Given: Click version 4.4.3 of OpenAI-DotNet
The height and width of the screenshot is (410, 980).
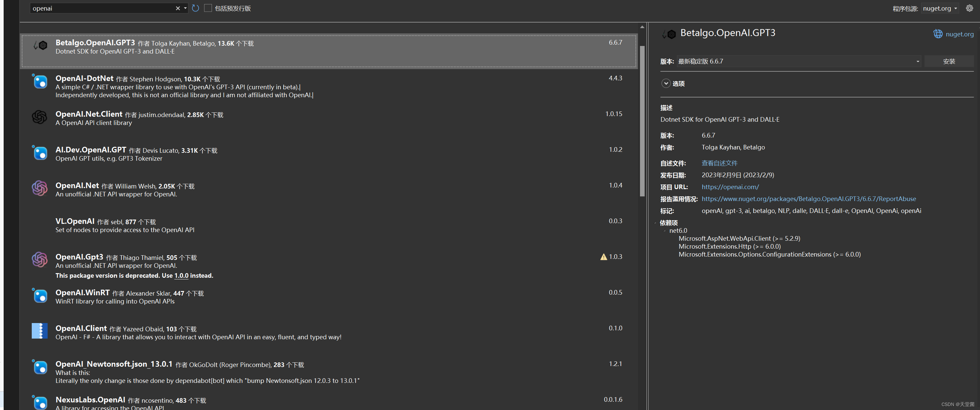Looking at the screenshot, I should point(616,78).
